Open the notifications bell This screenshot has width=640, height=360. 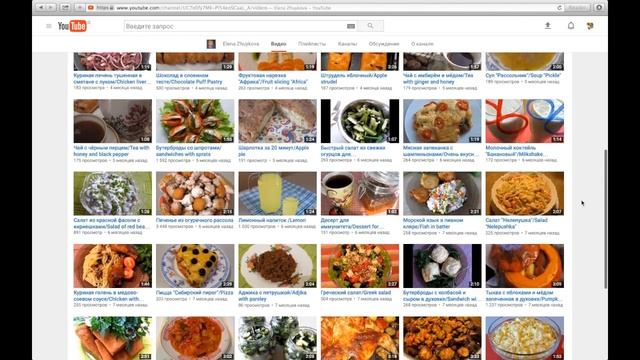click(x=571, y=26)
